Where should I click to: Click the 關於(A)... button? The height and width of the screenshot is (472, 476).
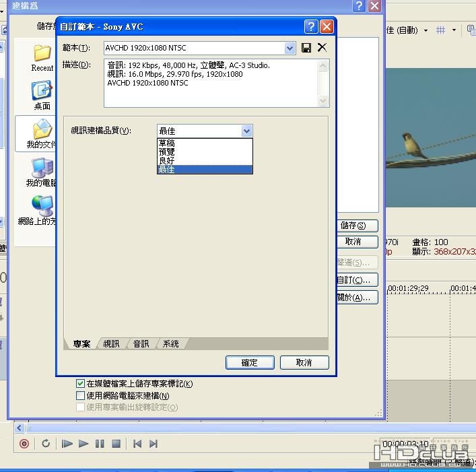358,297
